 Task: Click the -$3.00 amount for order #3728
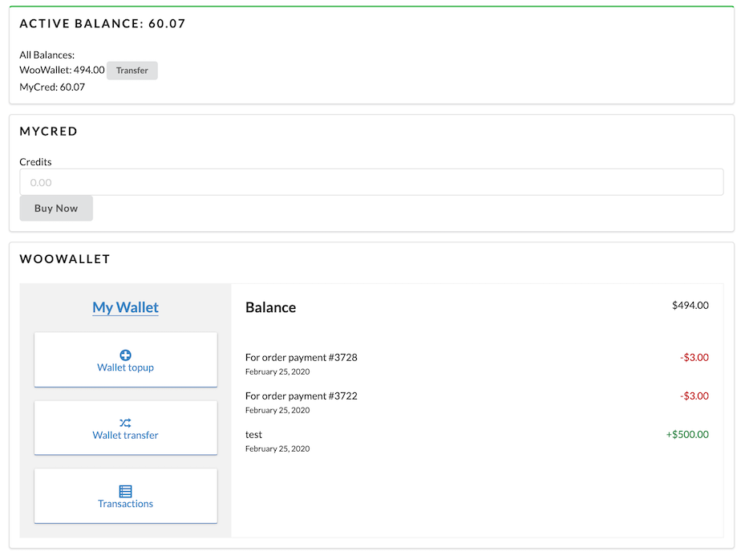[x=694, y=358]
